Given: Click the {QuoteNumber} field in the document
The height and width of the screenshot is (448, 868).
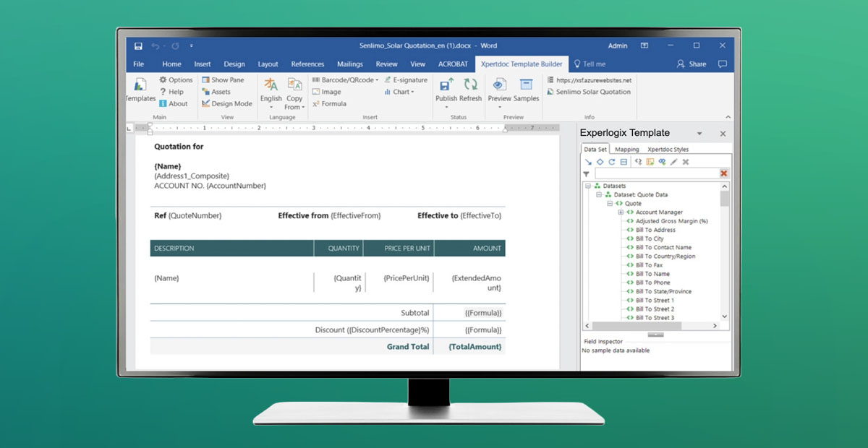Looking at the screenshot, I should point(195,215).
